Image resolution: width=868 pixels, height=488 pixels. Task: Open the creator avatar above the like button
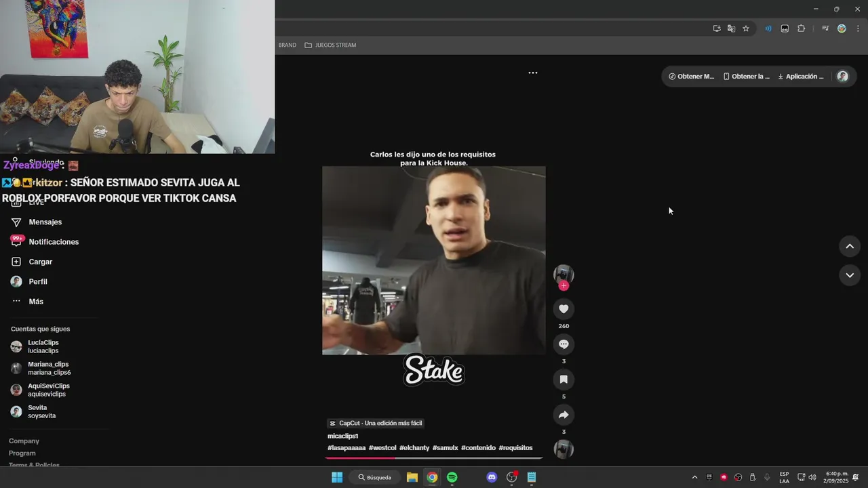(x=564, y=274)
